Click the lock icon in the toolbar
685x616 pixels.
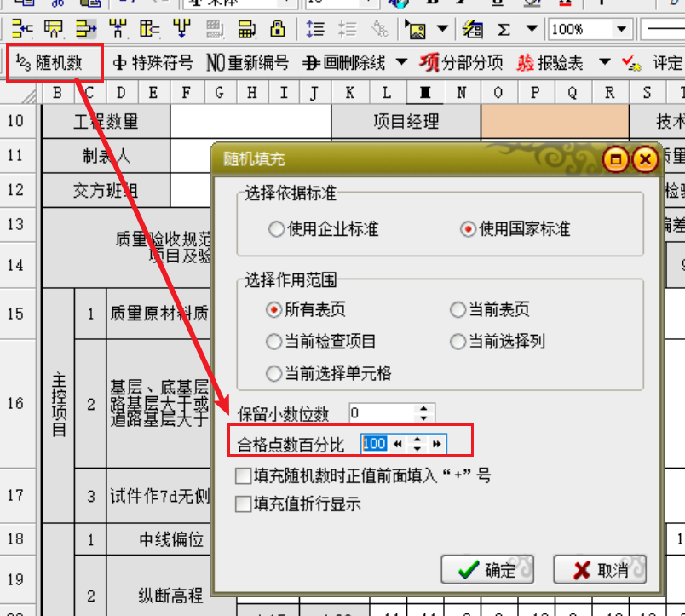[277, 30]
